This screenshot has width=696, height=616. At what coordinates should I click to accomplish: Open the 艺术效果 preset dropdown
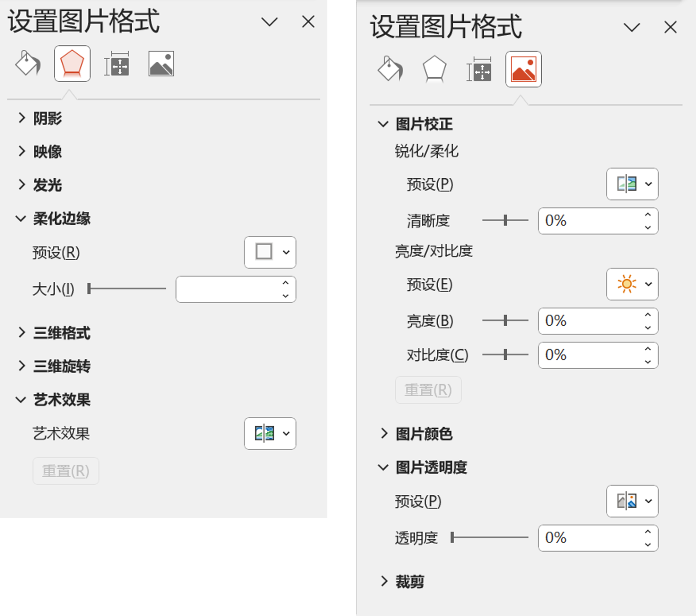(x=270, y=433)
